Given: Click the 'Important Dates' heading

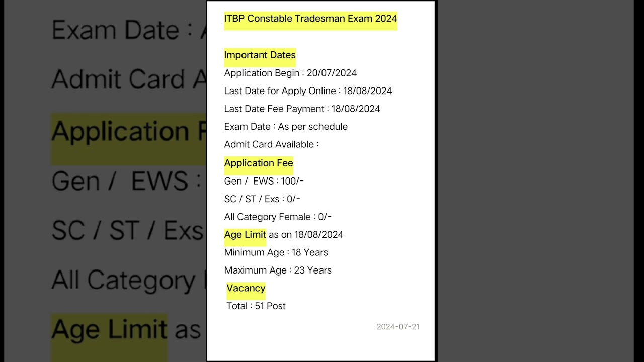Looking at the screenshot, I should pyautogui.click(x=260, y=55).
